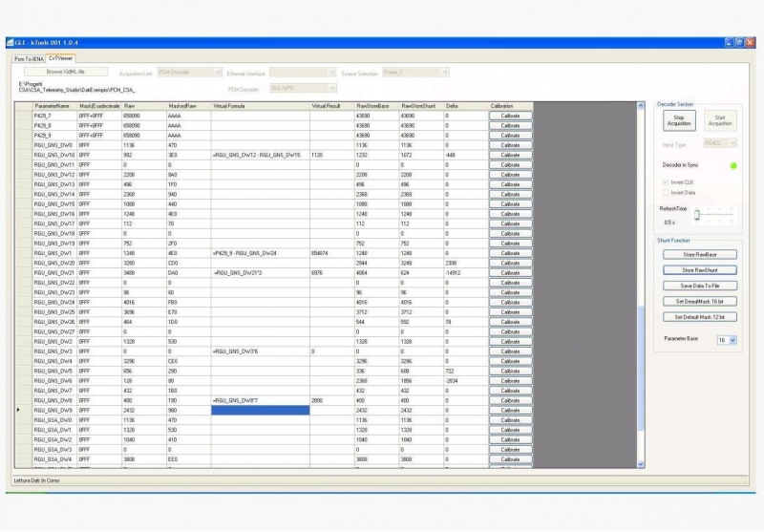Click the row selector arrow beside RGU_GNS_DW9
764x532 pixels.
(x=20, y=410)
